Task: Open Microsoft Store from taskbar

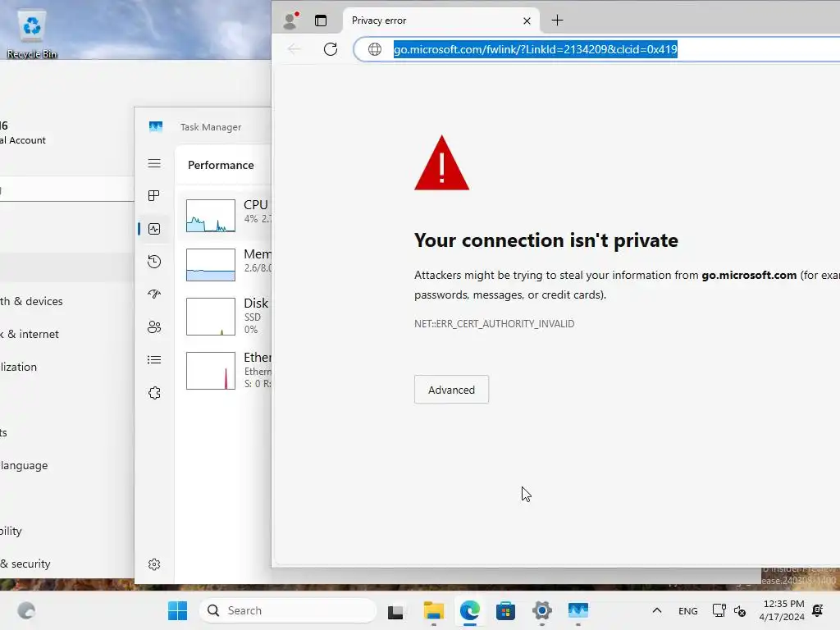Action: [x=505, y=610]
